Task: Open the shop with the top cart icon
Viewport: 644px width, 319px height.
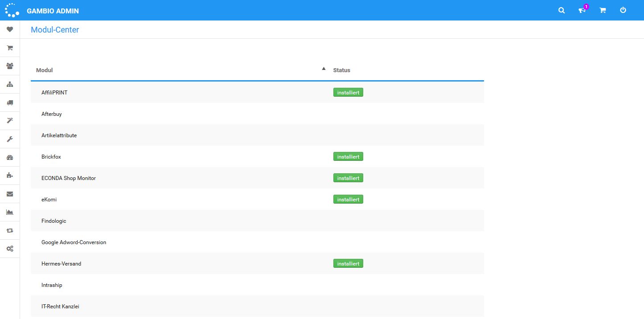Action: (x=602, y=10)
